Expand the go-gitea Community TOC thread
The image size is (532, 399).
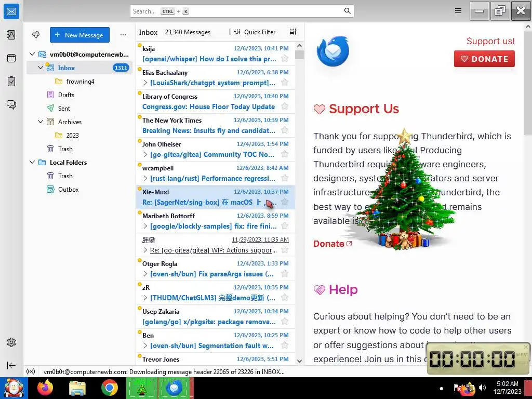(x=145, y=154)
